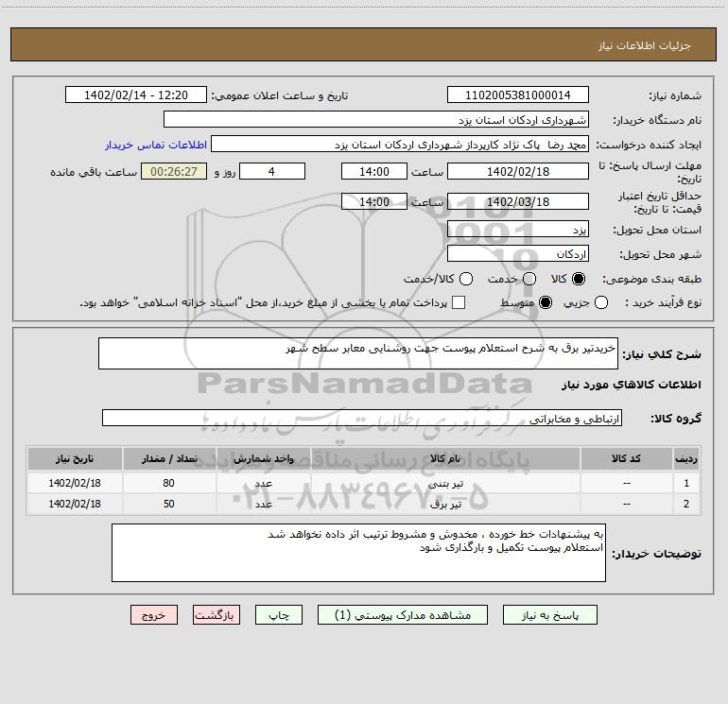Click delivery province field یزد
The height and width of the screenshot is (704, 728).
pyautogui.click(x=518, y=229)
